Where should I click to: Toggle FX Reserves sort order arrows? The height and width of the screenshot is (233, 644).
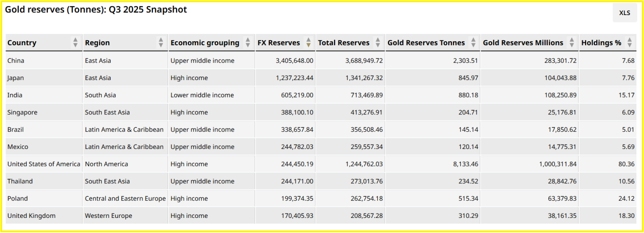click(308, 43)
